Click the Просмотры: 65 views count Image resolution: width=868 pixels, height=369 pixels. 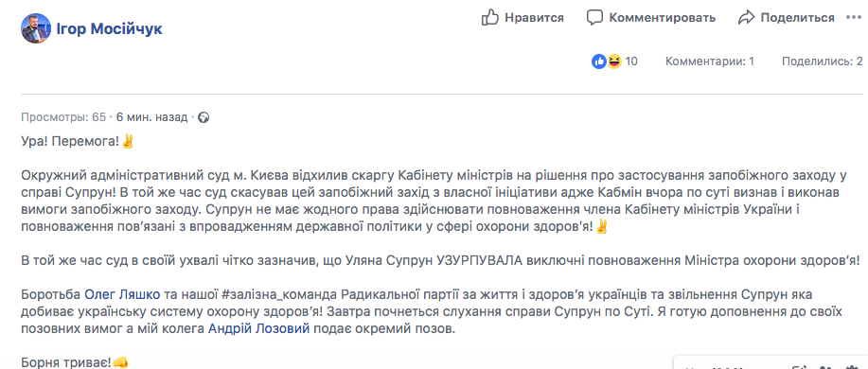(63, 117)
